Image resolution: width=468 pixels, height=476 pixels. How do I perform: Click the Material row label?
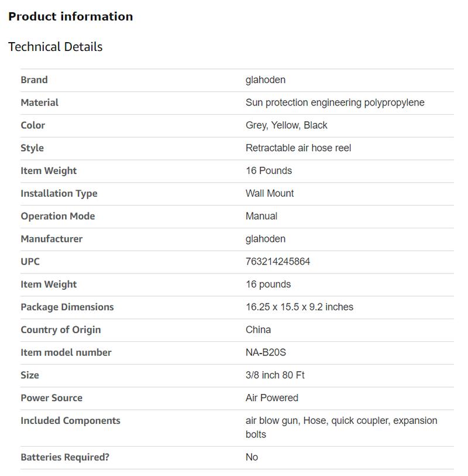(x=39, y=102)
